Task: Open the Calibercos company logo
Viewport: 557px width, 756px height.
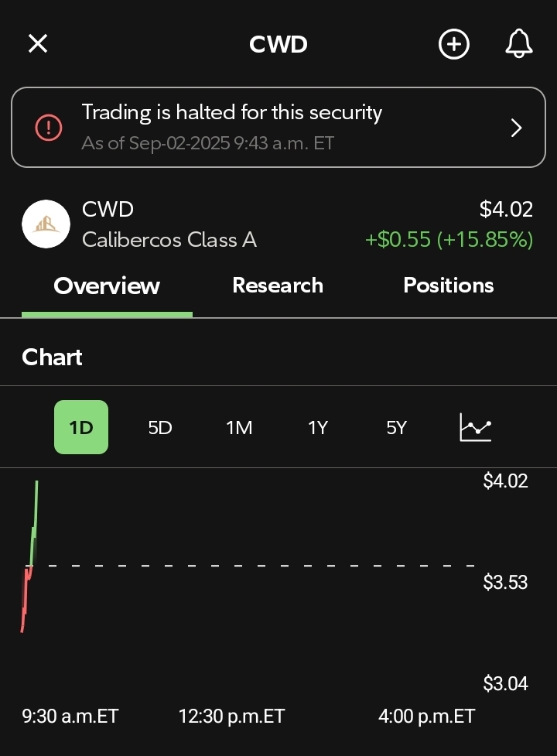Action: (x=46, y=224)
